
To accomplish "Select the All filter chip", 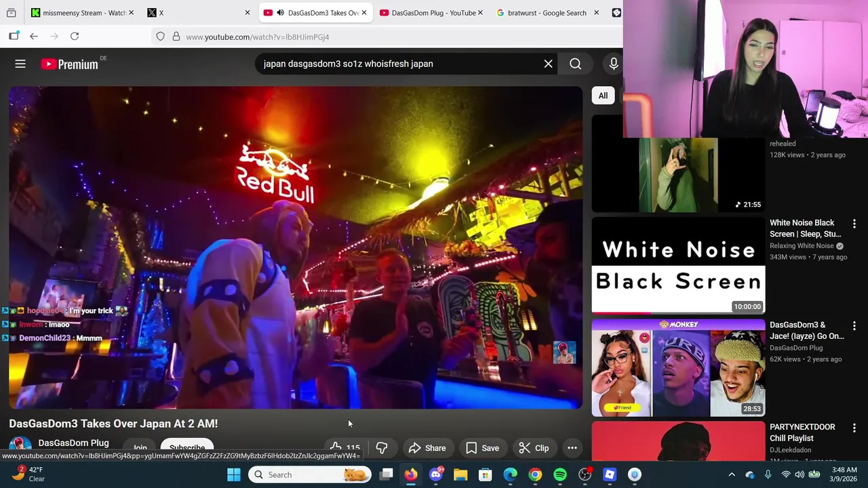I will coord(603,96).
